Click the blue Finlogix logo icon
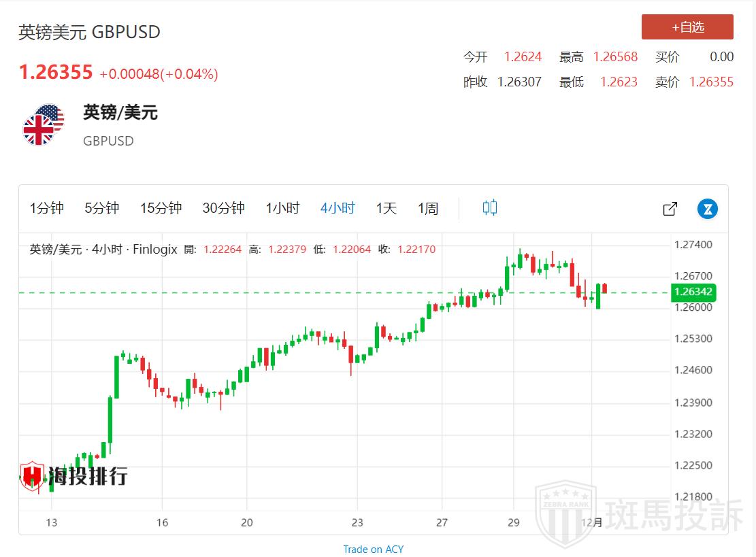756x557 pixels. [708, 209]
